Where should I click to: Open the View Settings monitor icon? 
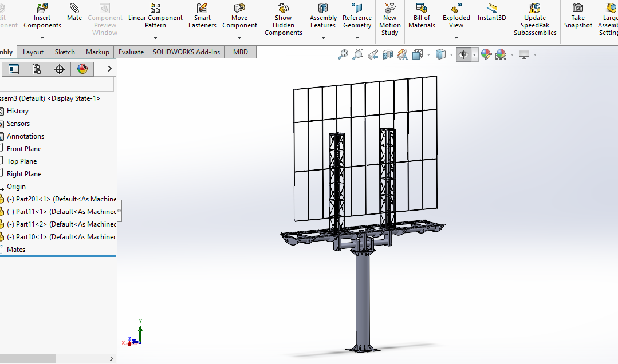click(x=524, y=54)
